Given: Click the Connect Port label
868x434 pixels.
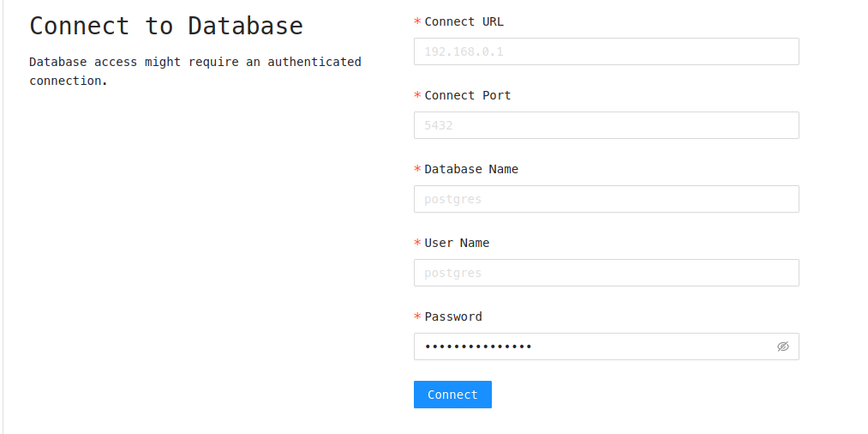Looking at the screenshot, I should coord(468,95).
